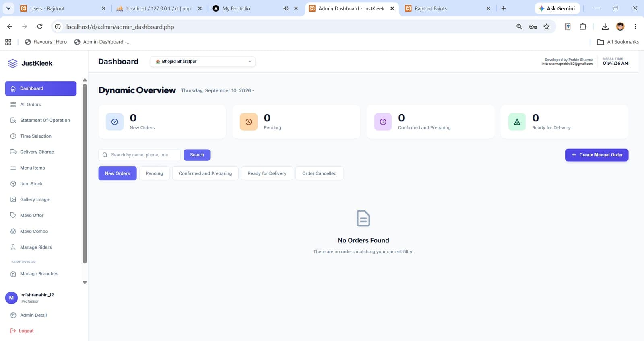Click the Logout link
644x341 pixels.
tap(26, 331)
